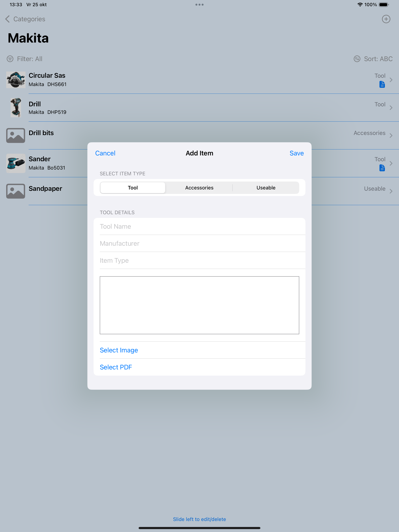Viewport: 399px width, 532px height.
Task: Click the Makita DHS661 subtitle
Action: [x=47, y=84]
